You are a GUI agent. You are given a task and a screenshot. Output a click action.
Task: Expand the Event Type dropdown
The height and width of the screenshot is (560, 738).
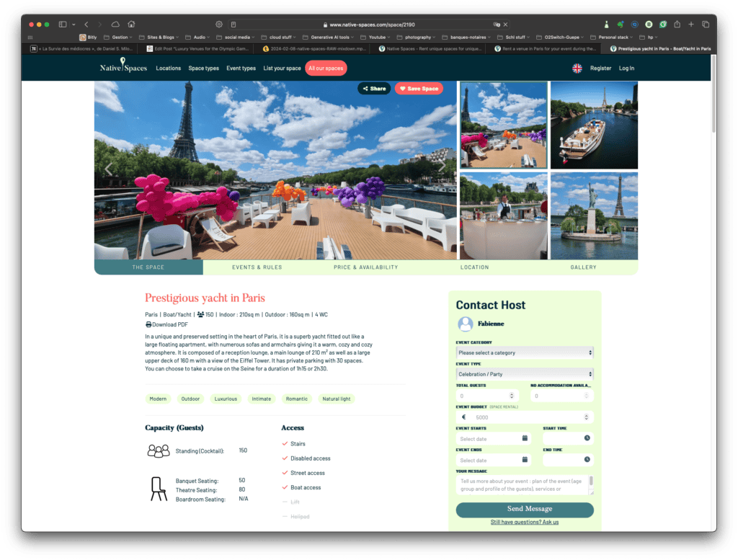pyautogui.click(x=525, y=374)
